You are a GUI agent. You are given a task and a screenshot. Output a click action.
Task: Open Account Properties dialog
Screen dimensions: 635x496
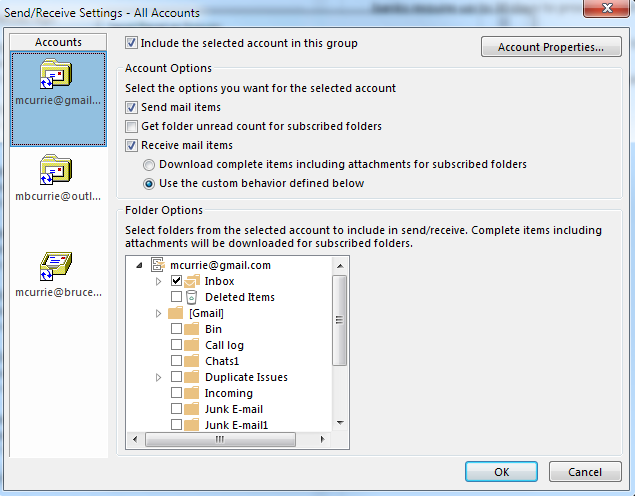tap(551, 47)
